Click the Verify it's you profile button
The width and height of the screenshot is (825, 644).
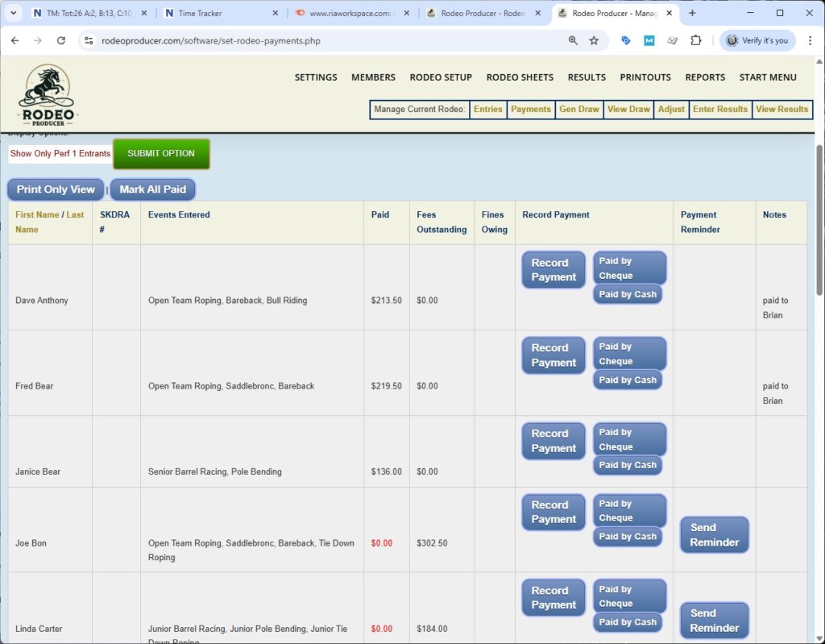(x=757, y=40)
